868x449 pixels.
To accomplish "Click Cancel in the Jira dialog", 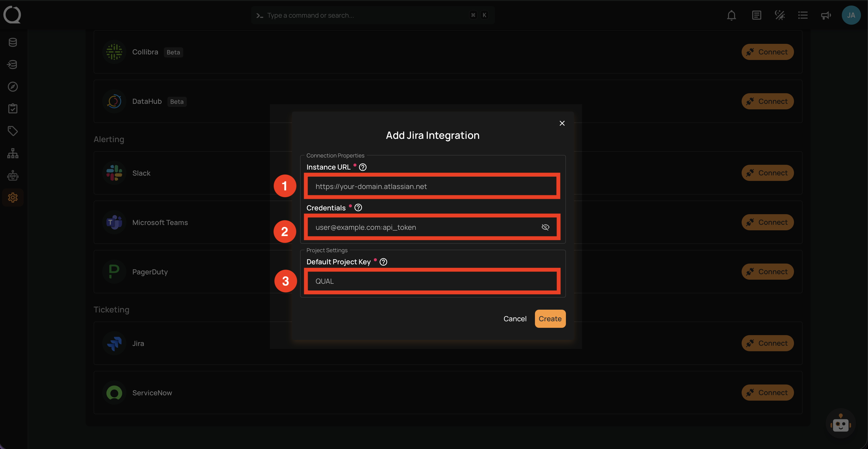I will [x=515, y=319].
